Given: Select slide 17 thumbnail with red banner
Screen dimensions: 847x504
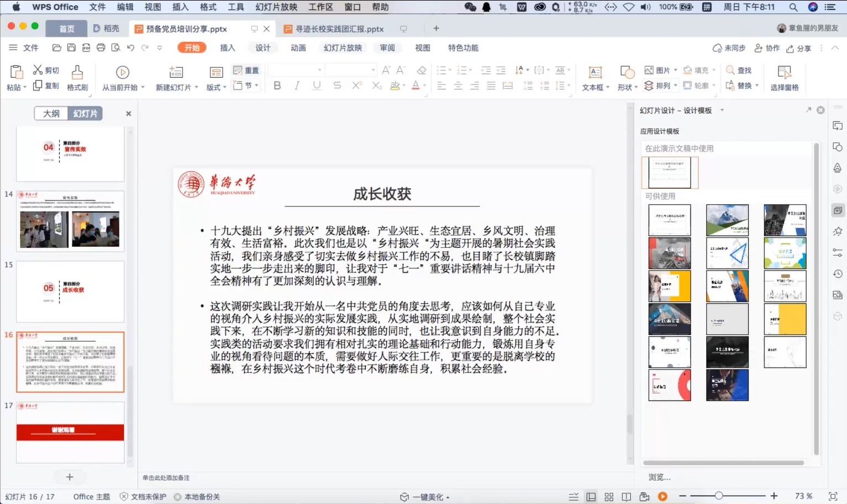Looking at the screenshot, I should [x=70, y=432].
